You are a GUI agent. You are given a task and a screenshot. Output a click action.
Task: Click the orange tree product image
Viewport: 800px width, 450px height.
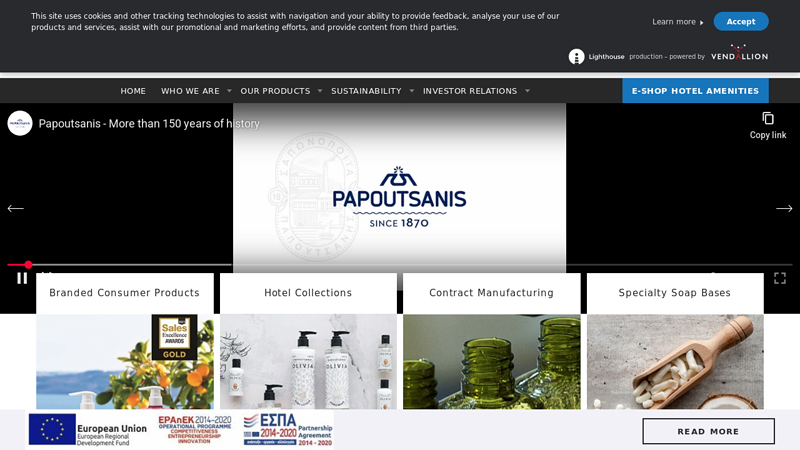[124, 362]
